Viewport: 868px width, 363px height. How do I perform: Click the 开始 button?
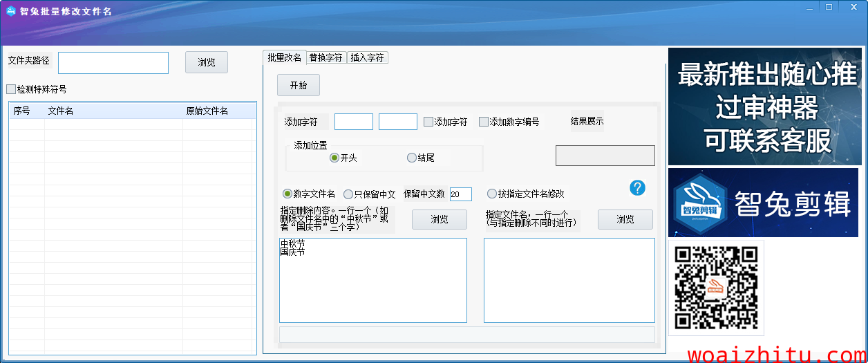click(x=299, y=85)
